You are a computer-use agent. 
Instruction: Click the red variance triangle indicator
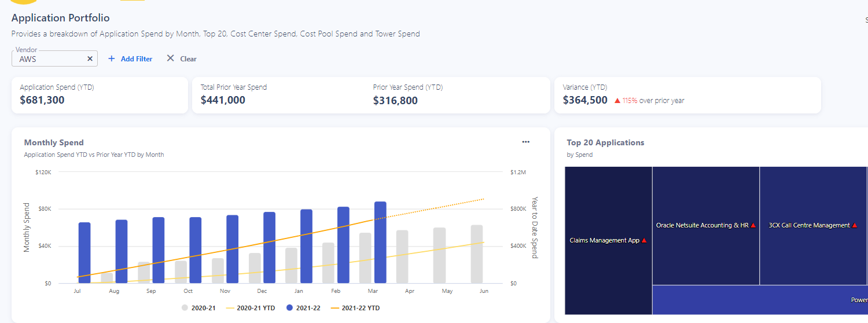617,101
